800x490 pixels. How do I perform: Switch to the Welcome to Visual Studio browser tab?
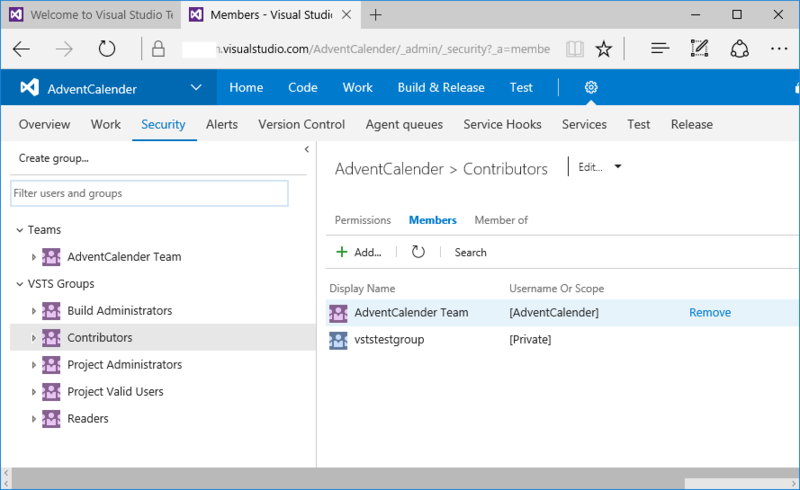coord(91,15)
